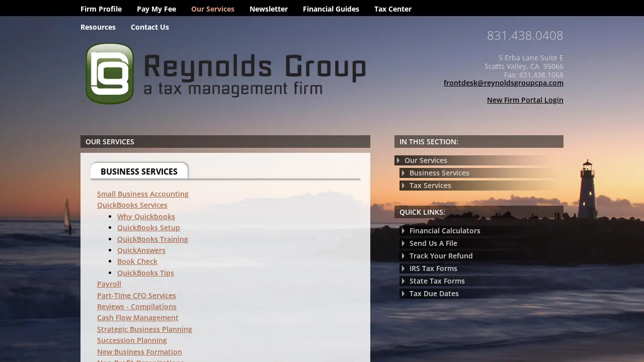Screen dimensions: 644x362
Task: Open the QuickBooks Services link
Action: click(132, 205)
